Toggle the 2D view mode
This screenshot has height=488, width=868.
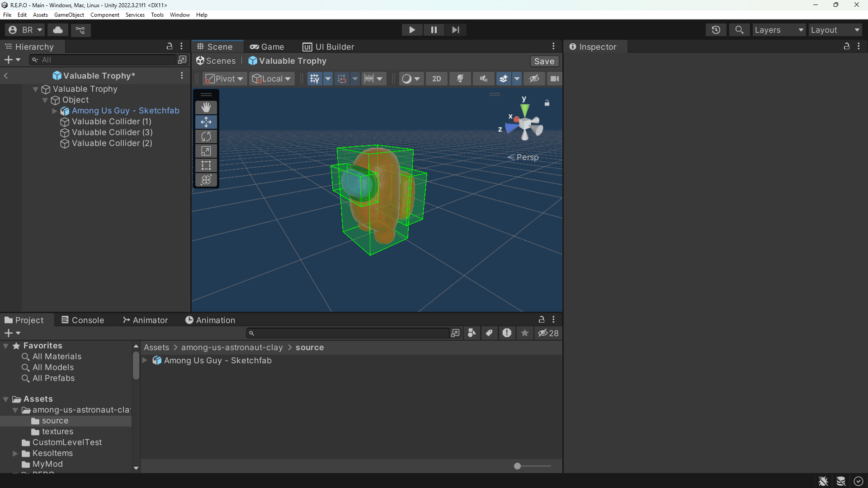[436, 79]
